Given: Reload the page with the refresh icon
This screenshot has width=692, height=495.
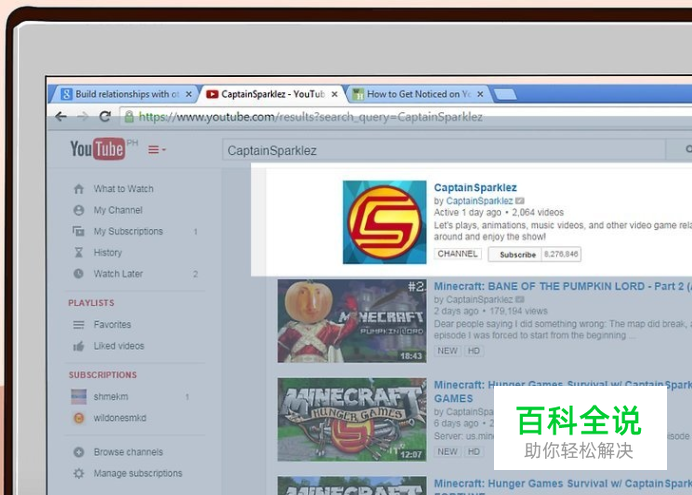Looking at the screenshot, I should click(x=105, y=116).
